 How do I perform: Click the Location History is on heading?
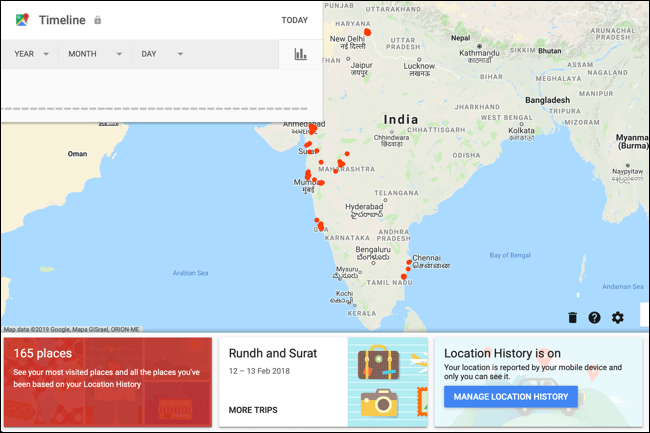coord(510,353)
